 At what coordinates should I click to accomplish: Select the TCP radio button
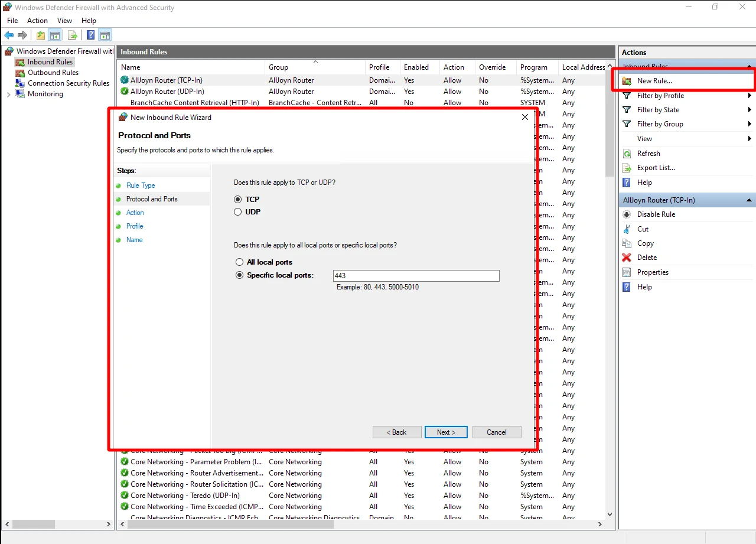[x=238, y=200]
